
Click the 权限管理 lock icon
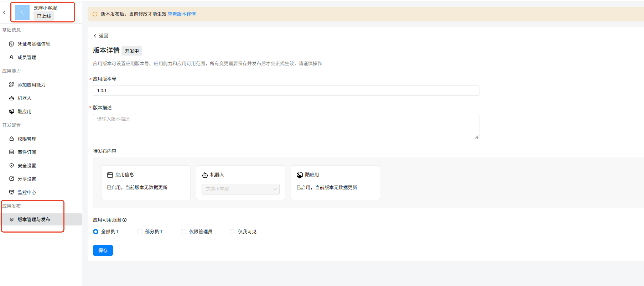[11, 139]
